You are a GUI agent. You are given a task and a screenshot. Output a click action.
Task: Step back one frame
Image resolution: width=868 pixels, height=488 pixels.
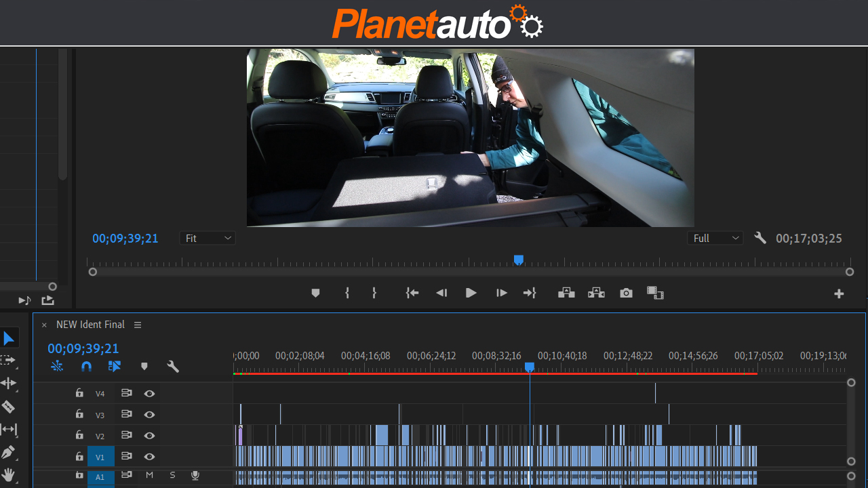click(x=441, y=293)
